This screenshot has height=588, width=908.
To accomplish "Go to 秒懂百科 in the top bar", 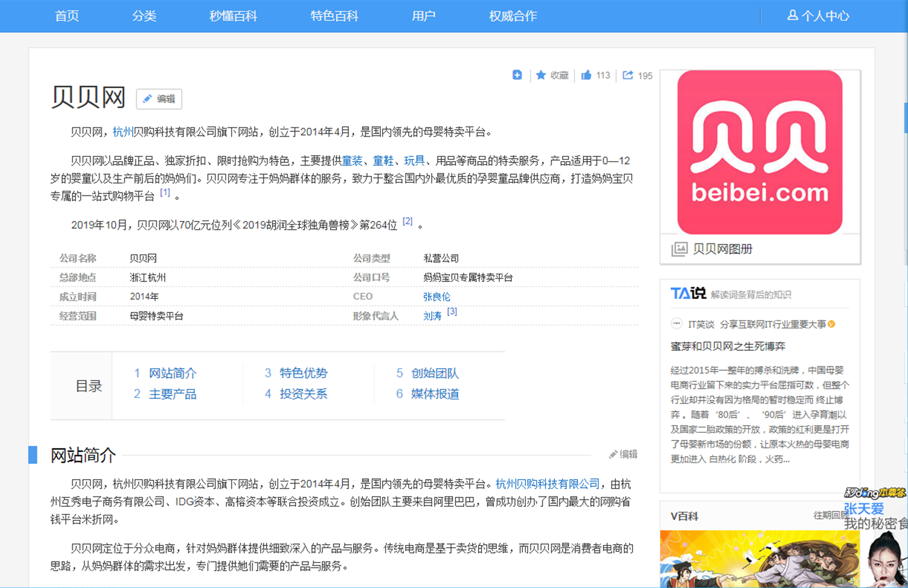I will pyautogui.click(x=233, y=16).
